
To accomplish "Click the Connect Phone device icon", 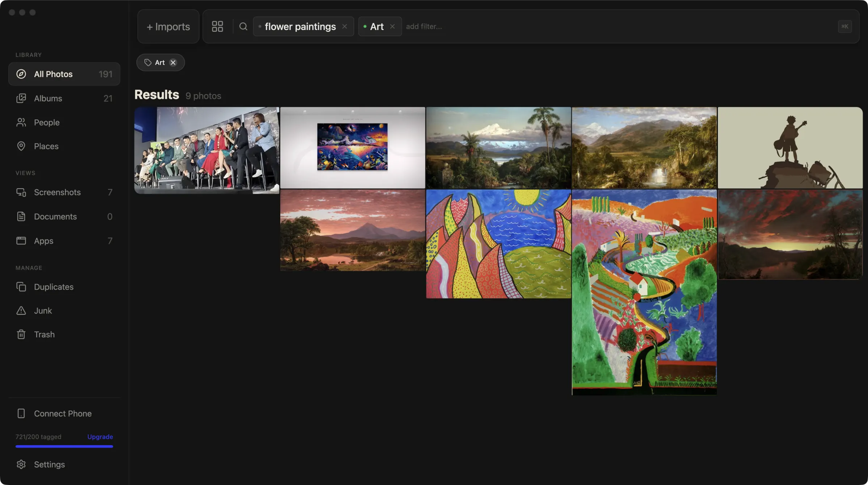I will tap(21, 413).
